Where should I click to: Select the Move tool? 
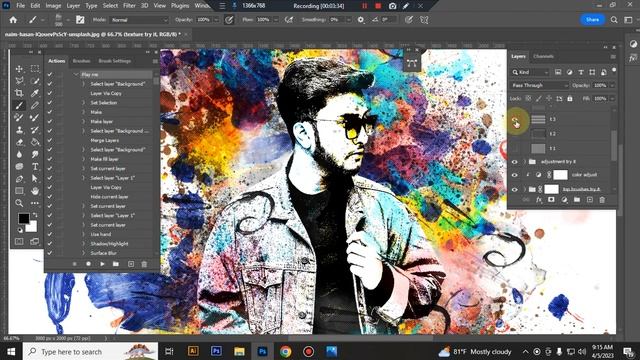(19, 69)
